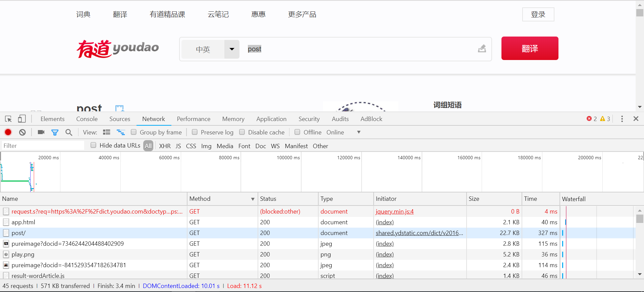Enable Group by frame checkbox
644x292 pixels.
[133, 132]
